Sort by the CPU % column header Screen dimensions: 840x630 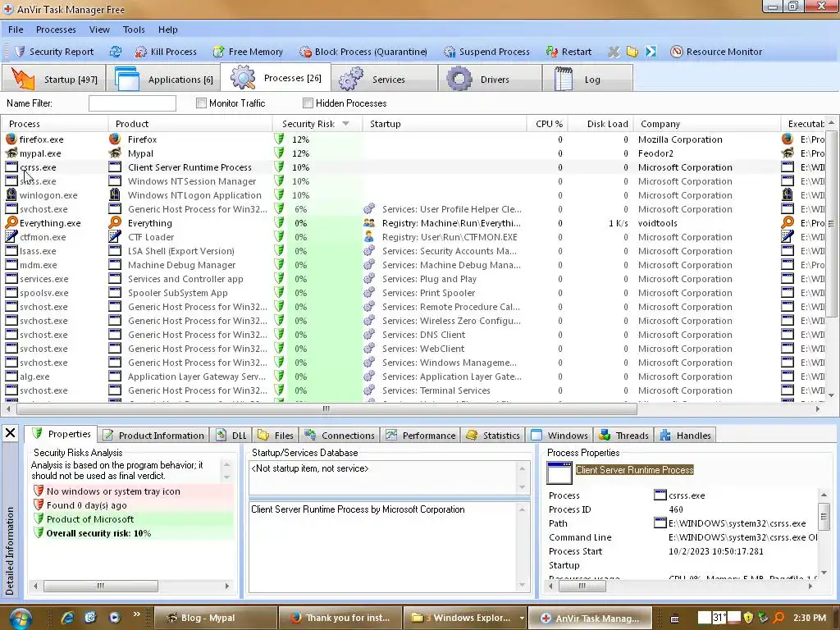click(x=547, y=124)
